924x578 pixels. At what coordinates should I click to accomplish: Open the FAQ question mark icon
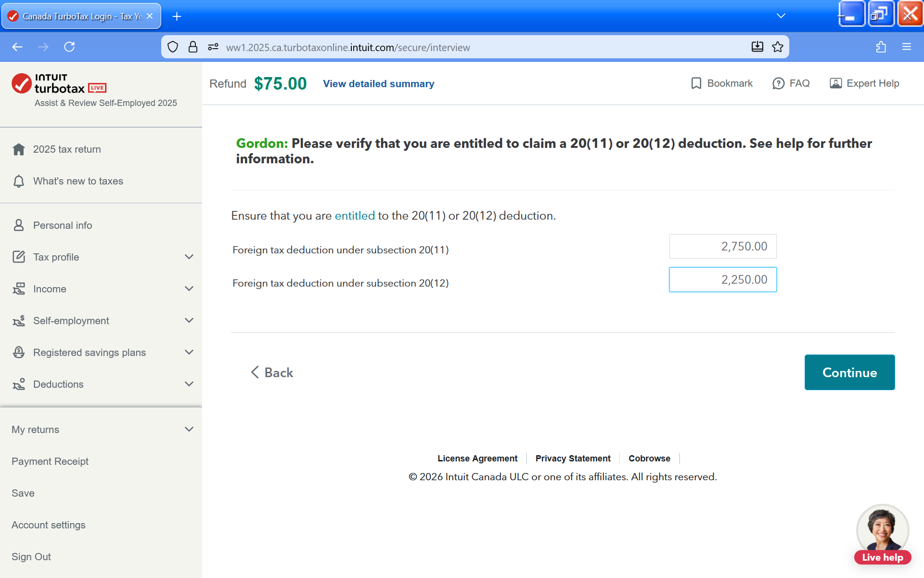[x=778, y=83]
